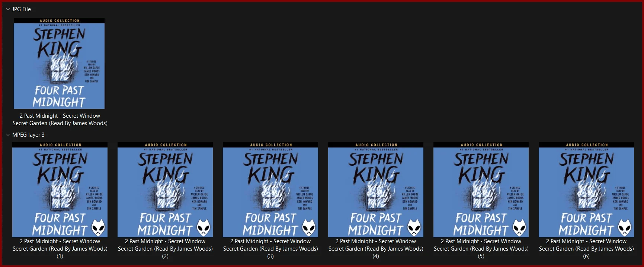The image size is (644, 267).
Task: Click the file name ending in (5)
Action: [x=481, y=249]
